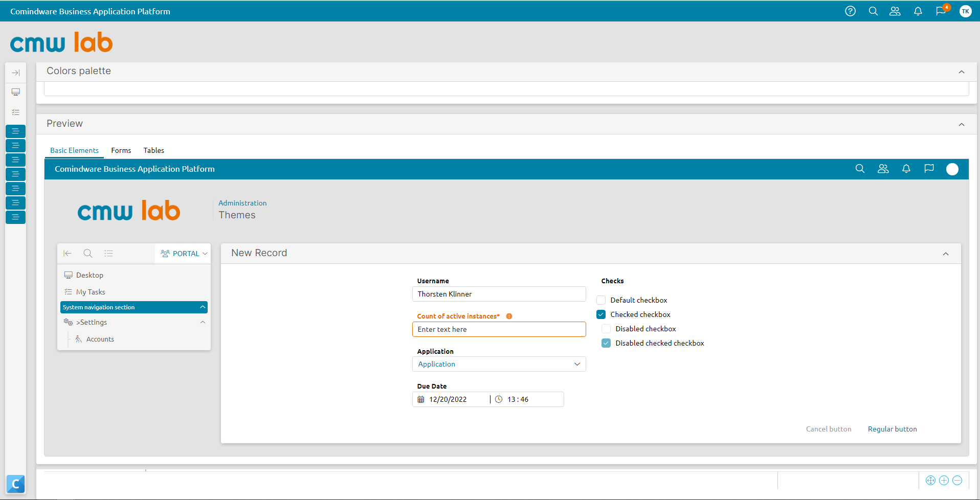980x500 pixels.
Task: Click the Username input field
Action: (x=499, y=294)
